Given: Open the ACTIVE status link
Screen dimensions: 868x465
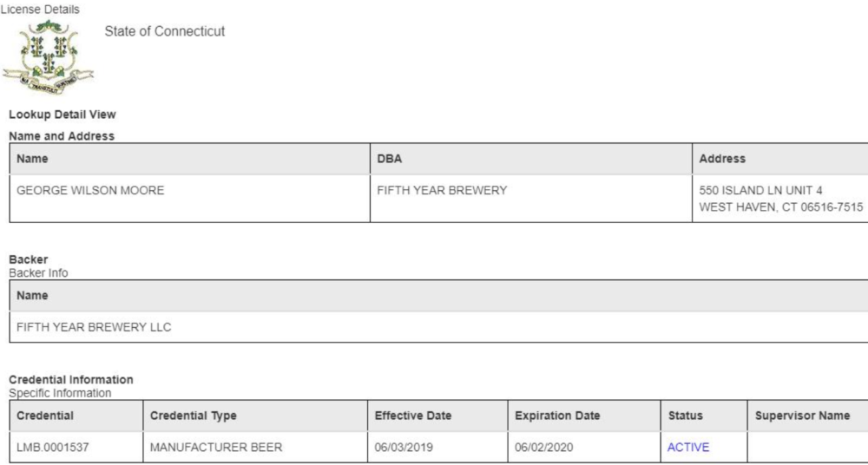Looking at the screenshot, I should (688, 448).
